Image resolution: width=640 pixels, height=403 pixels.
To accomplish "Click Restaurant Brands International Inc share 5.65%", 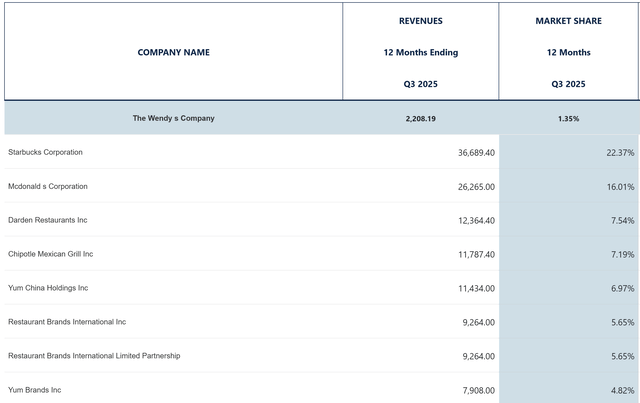I will click(x=622, y=323).
